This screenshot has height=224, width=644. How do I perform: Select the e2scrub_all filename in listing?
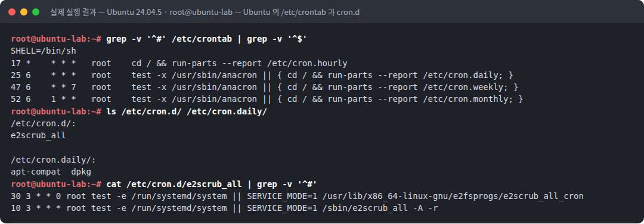pos(38,136)
